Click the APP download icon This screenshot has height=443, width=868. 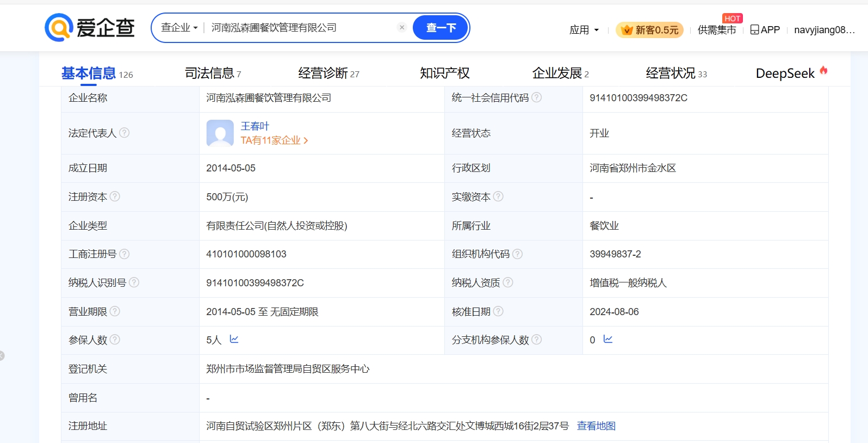(x=754, y=30)
